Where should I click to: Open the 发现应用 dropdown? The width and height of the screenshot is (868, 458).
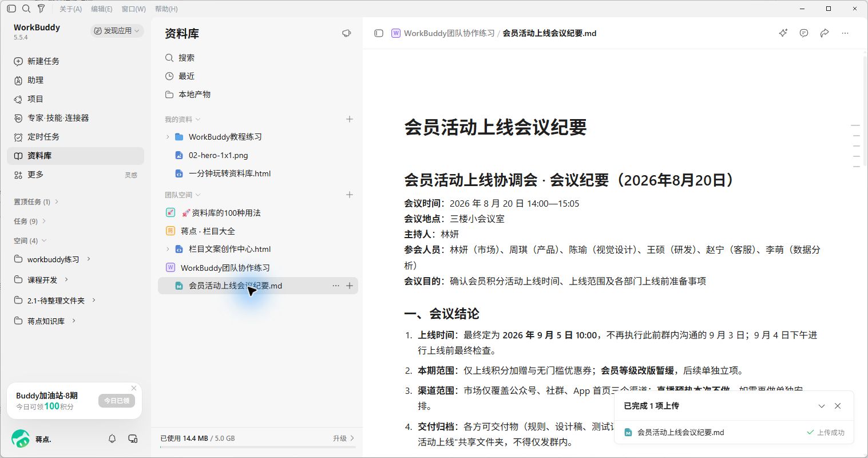pos(117,31)
